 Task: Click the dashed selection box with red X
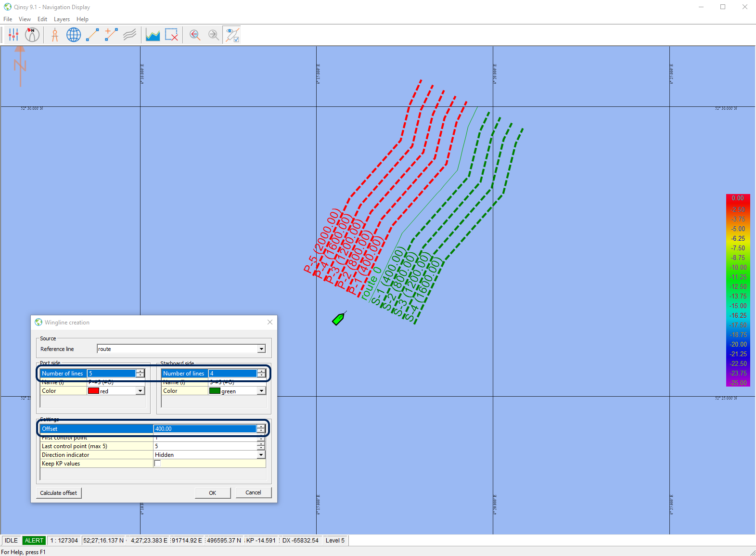pos(171,35)
